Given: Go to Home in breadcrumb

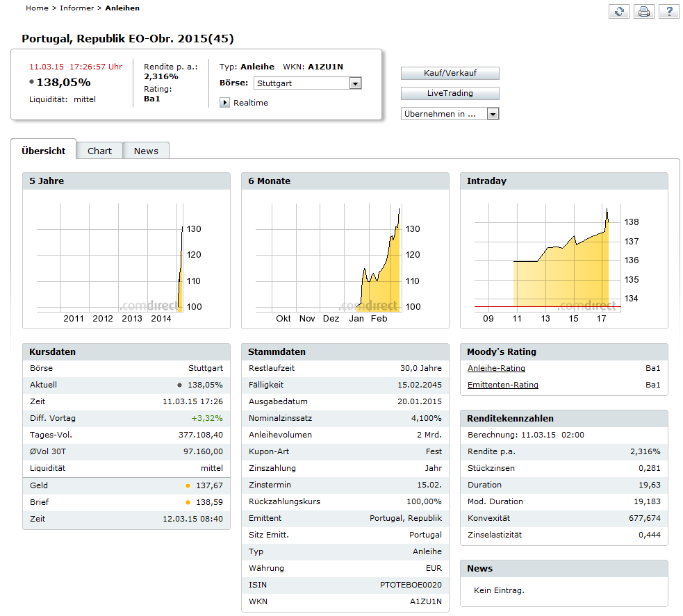Looking at the screenshot, I should (x=37, y=8).
